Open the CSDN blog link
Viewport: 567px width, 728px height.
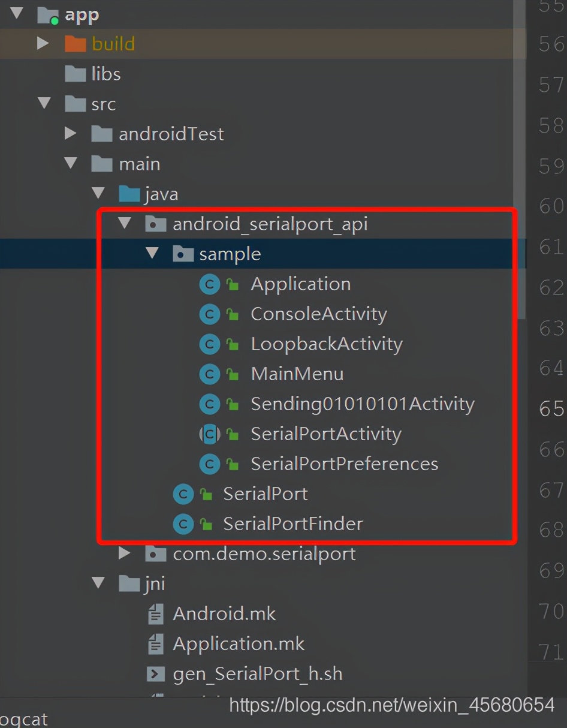[390, 705]
